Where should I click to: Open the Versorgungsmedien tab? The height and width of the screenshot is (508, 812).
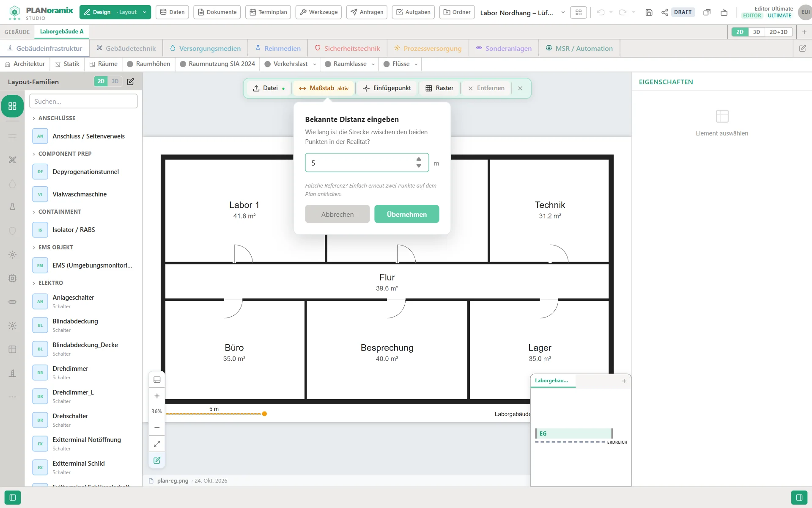(x=206, y=48)
